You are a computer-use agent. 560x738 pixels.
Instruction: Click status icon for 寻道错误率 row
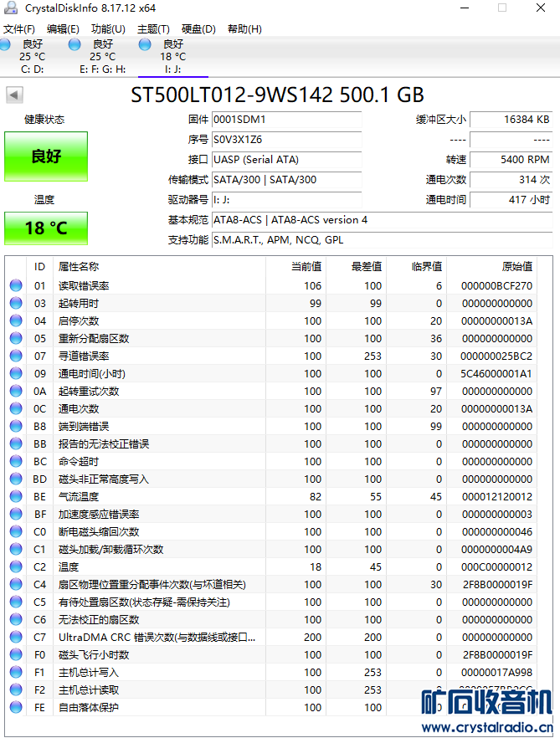[16, 356]
